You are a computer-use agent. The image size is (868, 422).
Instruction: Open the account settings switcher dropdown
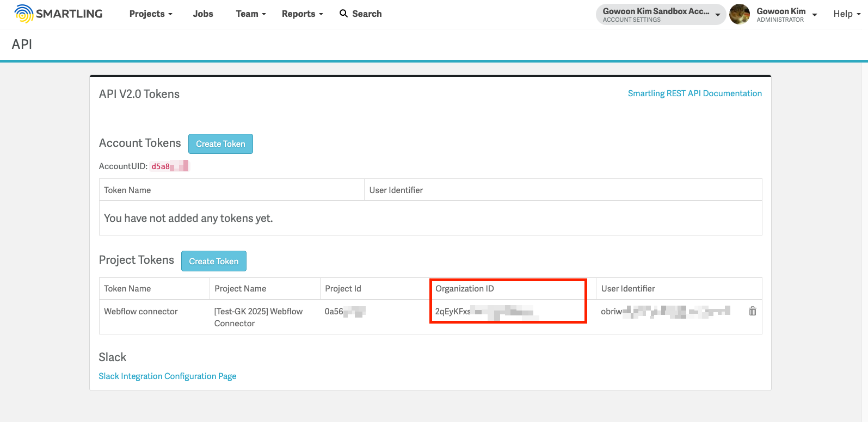pyautogui.click(x=661, y=15)
